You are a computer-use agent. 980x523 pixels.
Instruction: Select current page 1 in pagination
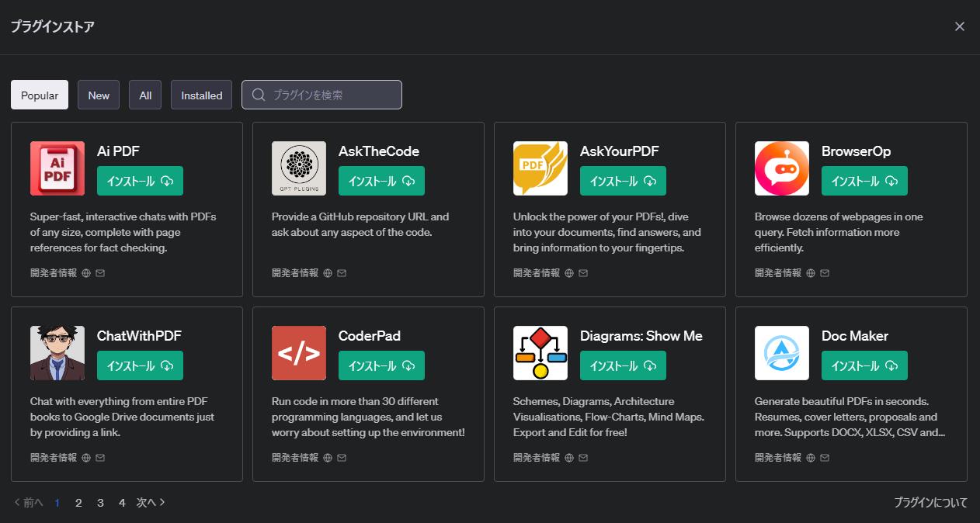pyautogui.click(x=57, y=503)
